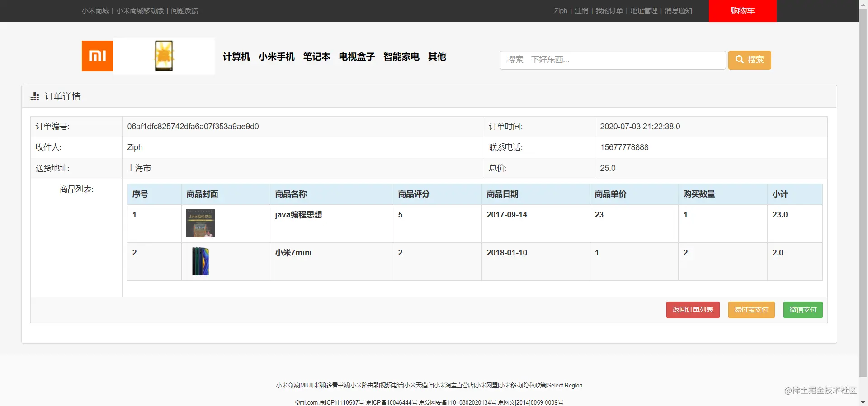Open the 视频电话 footer link
Image resolution: width=868 pixels, height=406 pixels.
coord(392,386)
